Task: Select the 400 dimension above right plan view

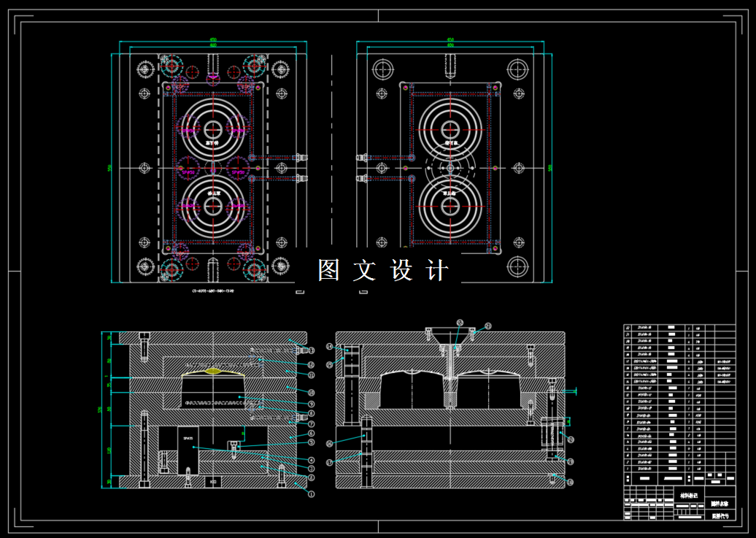Action: (450, 45)
